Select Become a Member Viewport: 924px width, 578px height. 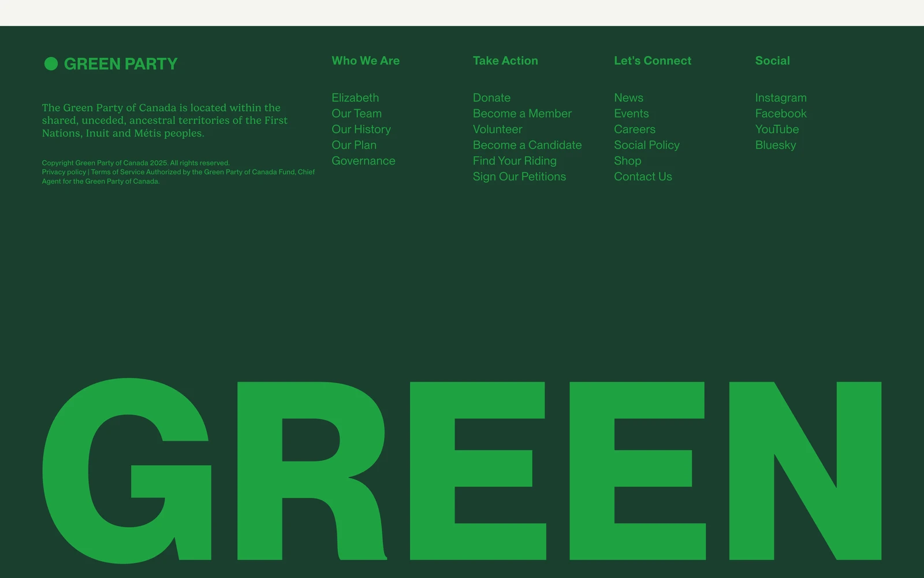(x=522, y=113)
